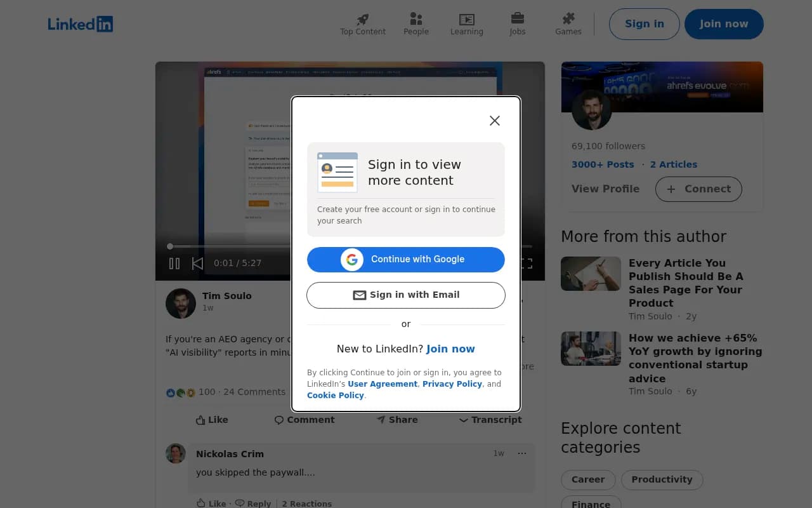This screenshot has width=812, height=508.
Task: Open Games in the top navigation
Action: [x=568, y=24]
